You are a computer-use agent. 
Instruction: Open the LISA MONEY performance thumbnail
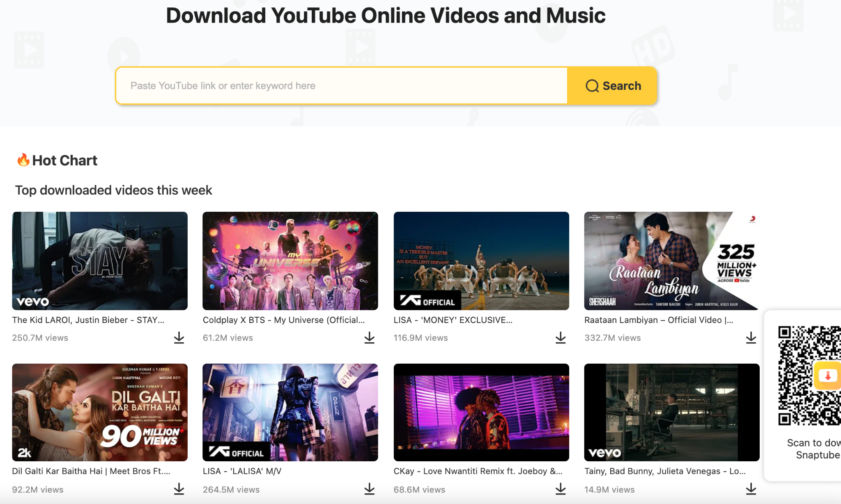click(481, 261)
